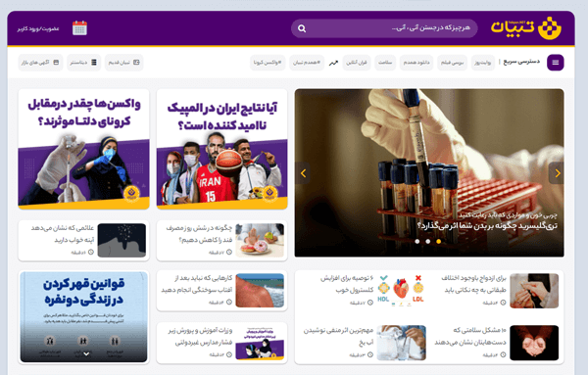Open the purple hamburger menu button
The image size is (588, 375).
(x=555, y=63)
